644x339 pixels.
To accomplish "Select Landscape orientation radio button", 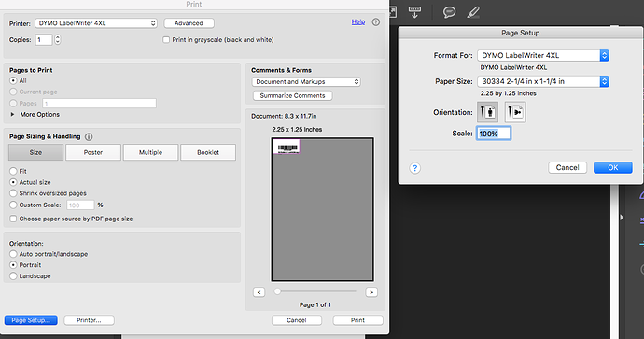I will coord(13,276).
